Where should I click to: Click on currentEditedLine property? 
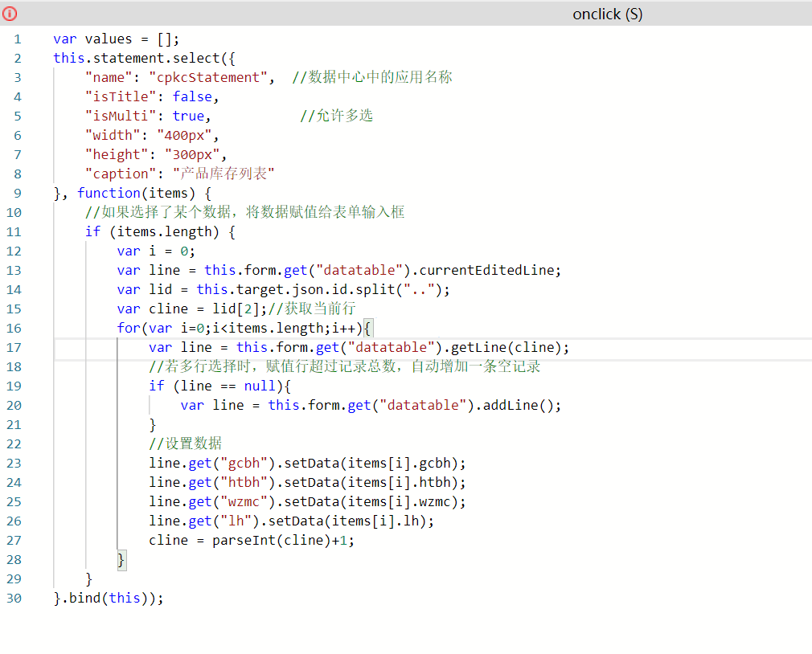point(486,271)
